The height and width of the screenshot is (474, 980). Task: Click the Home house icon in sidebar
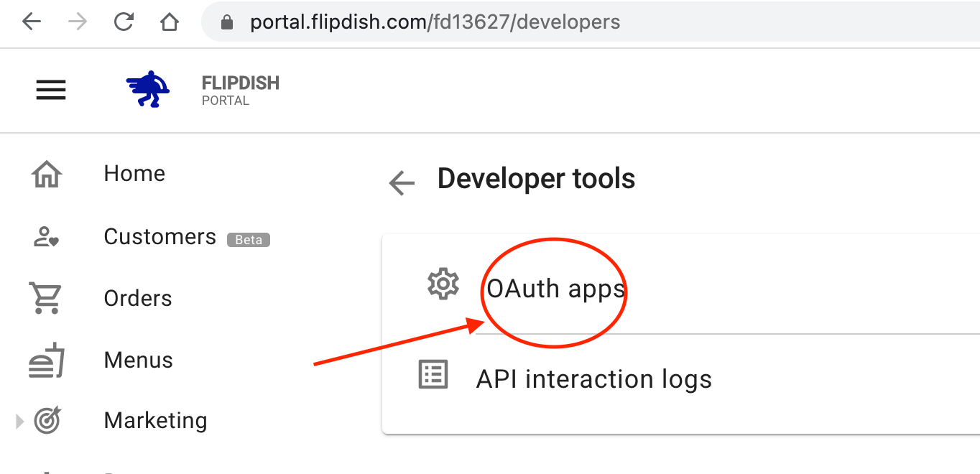(x=47, y=174)
